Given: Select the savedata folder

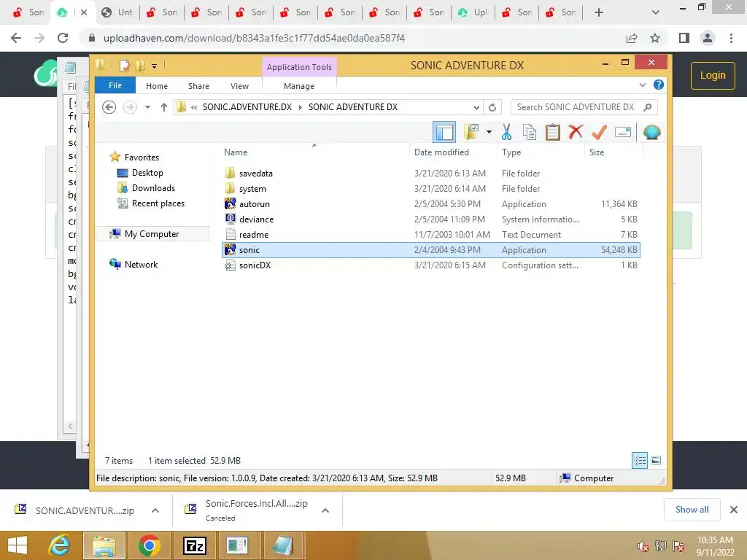Looking at the screenshot, I should pos(430,174).
